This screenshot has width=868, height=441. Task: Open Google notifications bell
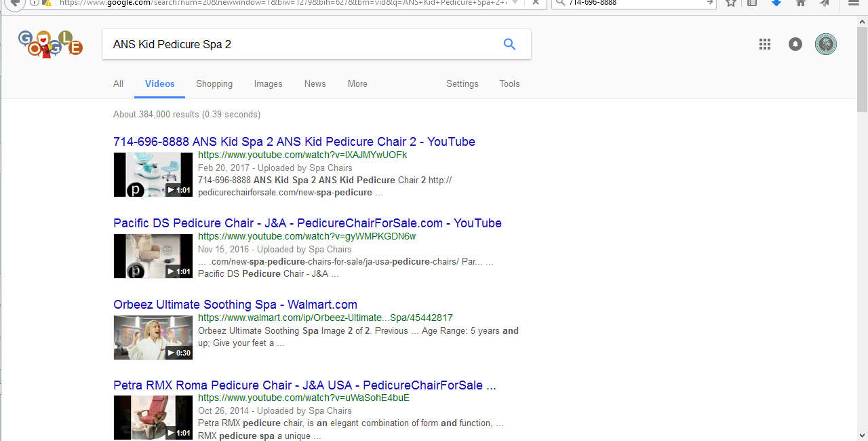[x=795, y=44]
